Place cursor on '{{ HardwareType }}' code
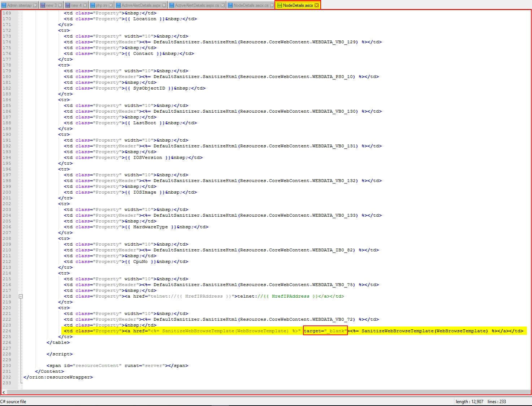Viewport: 532px width, 406px height. [151, 227]
